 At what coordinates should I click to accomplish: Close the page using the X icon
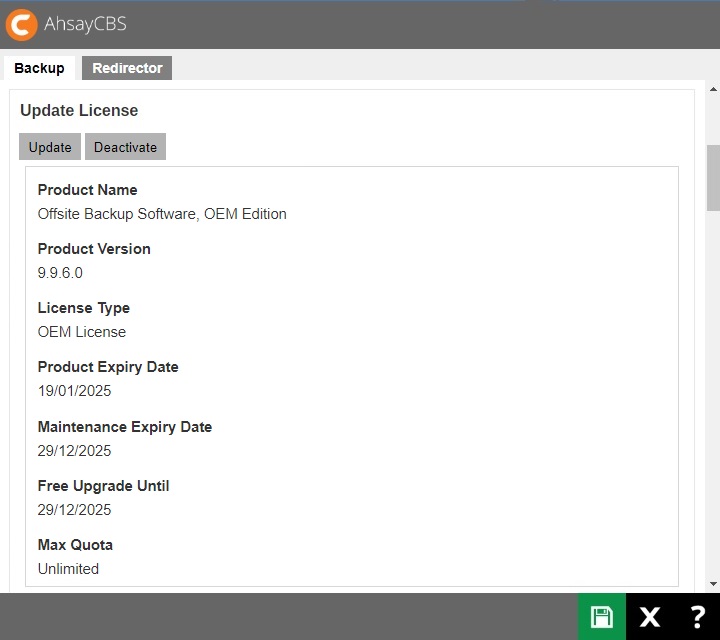650,617
